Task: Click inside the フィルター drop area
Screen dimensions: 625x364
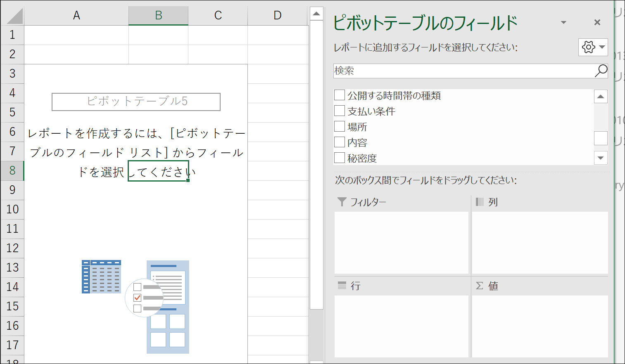Action: click(x=402, y=243)
